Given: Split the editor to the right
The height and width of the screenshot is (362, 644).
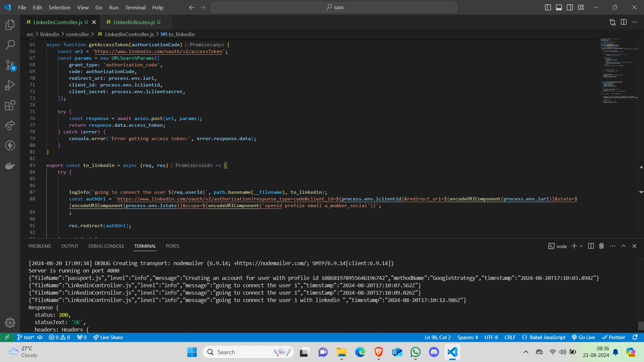Looking at the screenshot, I should (x=624, y=22).
